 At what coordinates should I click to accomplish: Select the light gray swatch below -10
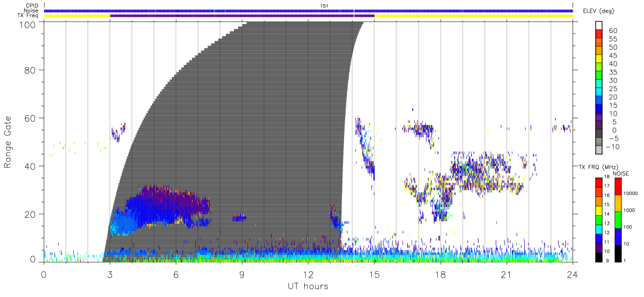click(599, 151)
